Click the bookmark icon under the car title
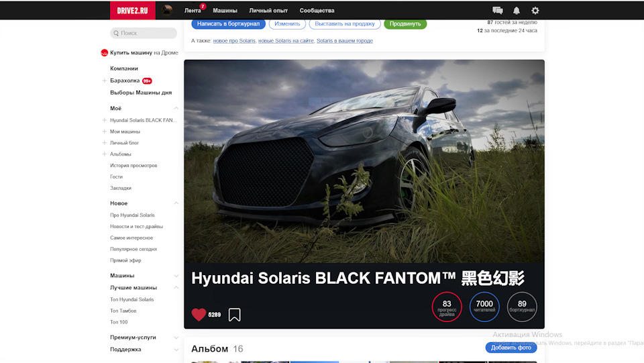 pos(235,315)
